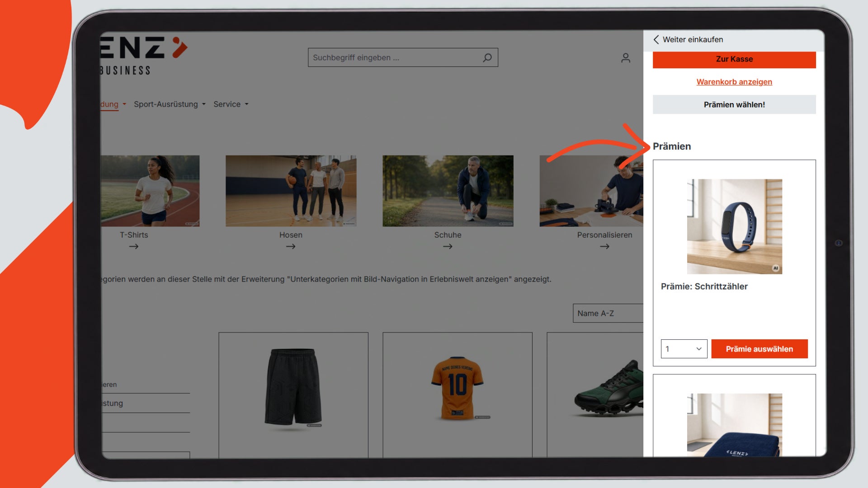Click Weiter einkaufen text

tap(693, 40)
